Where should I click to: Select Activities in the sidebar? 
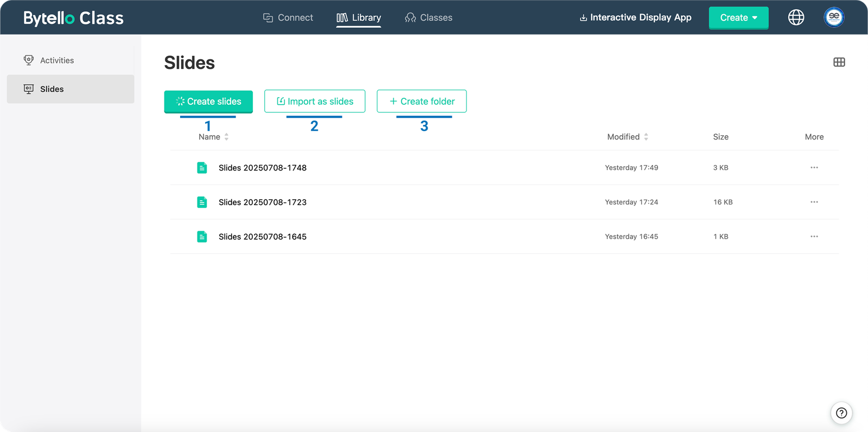pos(57,60)
